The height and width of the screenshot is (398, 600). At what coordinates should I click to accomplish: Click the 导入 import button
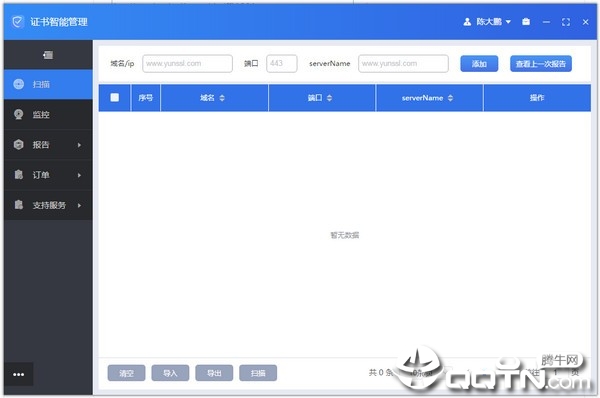pos(170,373)
